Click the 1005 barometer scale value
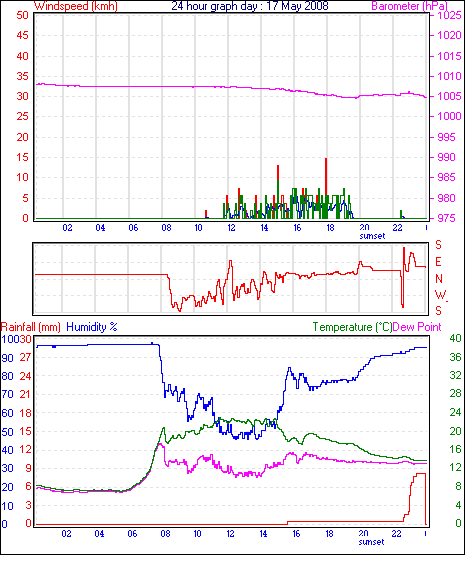466x563 pixels. click(449, 96)
